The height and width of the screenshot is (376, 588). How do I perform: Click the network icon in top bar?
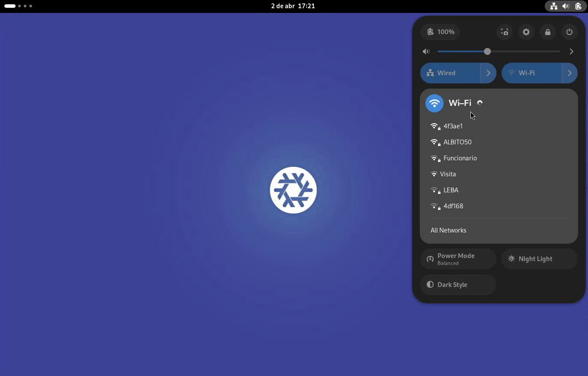coord(553,6)
